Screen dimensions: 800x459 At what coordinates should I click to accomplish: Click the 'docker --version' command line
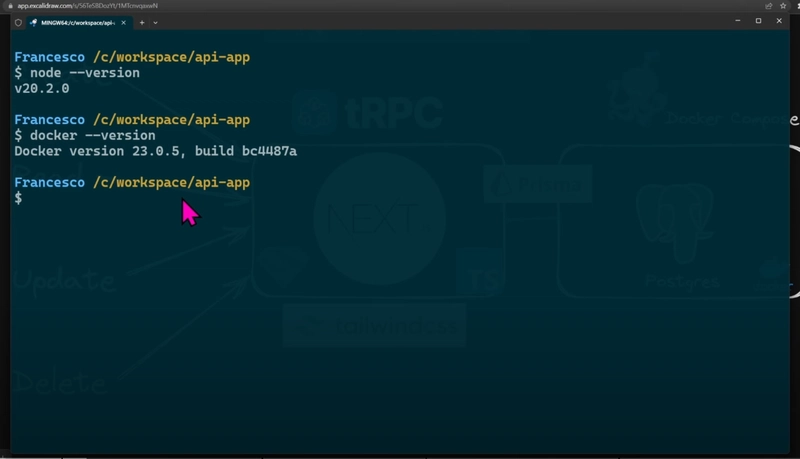[85, 136]
